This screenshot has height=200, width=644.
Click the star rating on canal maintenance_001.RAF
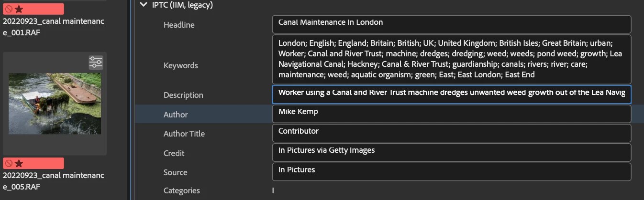pyautogui.click(x=19, y=9)
